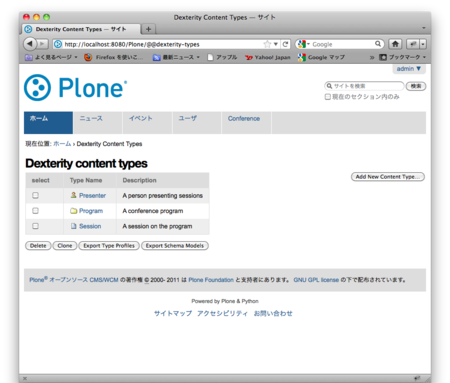Open the Google マップ bookmark

321,57
